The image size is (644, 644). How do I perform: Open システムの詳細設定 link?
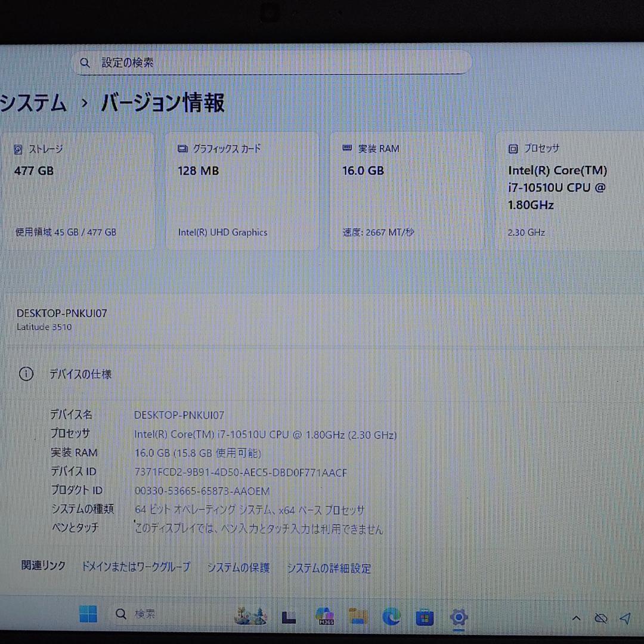coord(330,568)
